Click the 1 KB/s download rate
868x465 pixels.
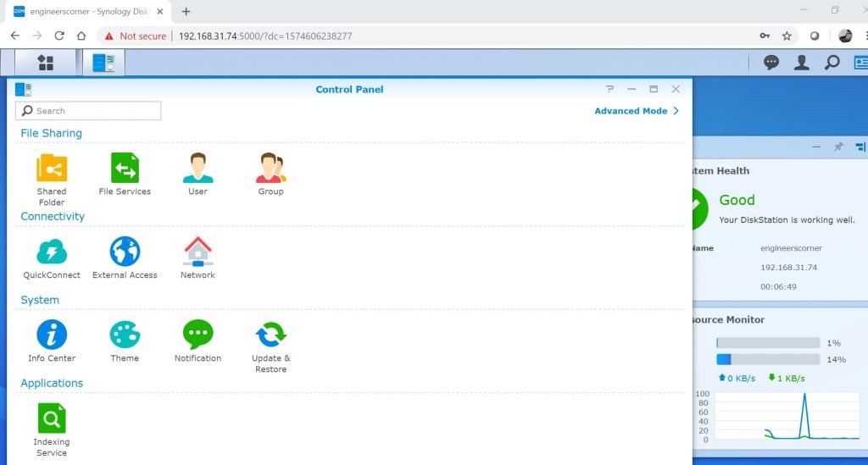coord(787,379)
